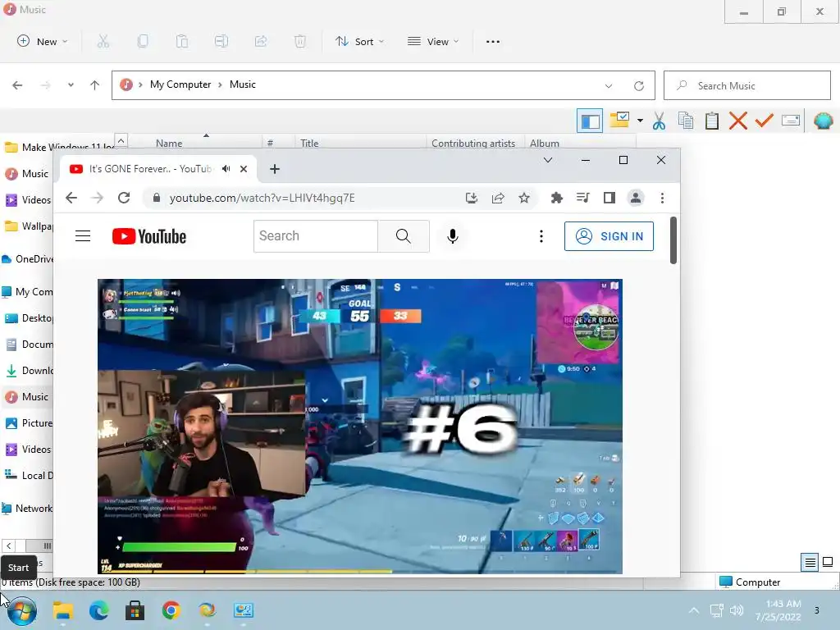Open Chrome extensions puzzle icon
Viewport: 840px width, 630px height.
pyautogui.click(x=557, y=199)
